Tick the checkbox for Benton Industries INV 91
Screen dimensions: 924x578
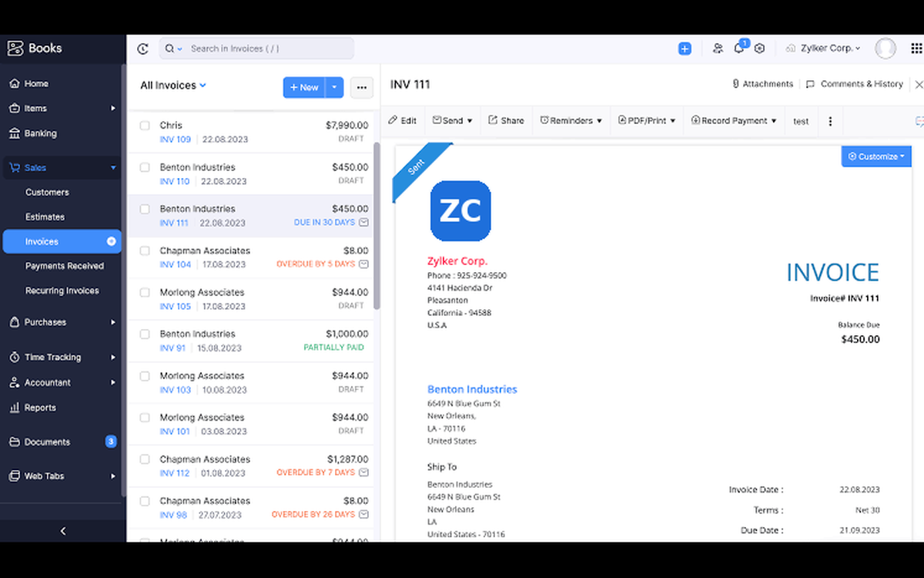145,334
